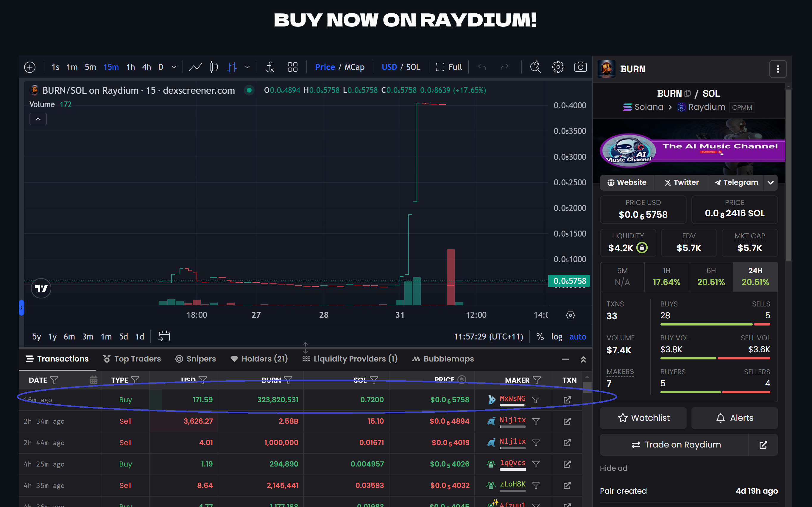Open the date calendar filter in transactions header
This screenshot has width=812, height=507.
coord(93,380)
